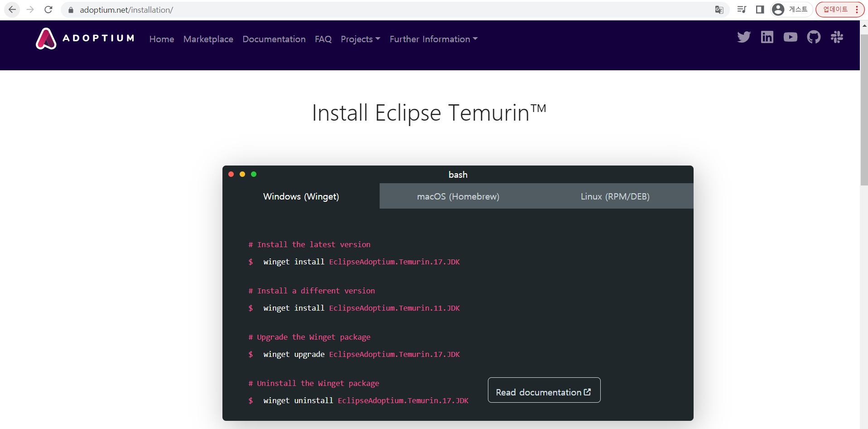Screen dimensions: 868x429
Task: Click the scrollbar up arrow
Action: [x=864, y=26]
